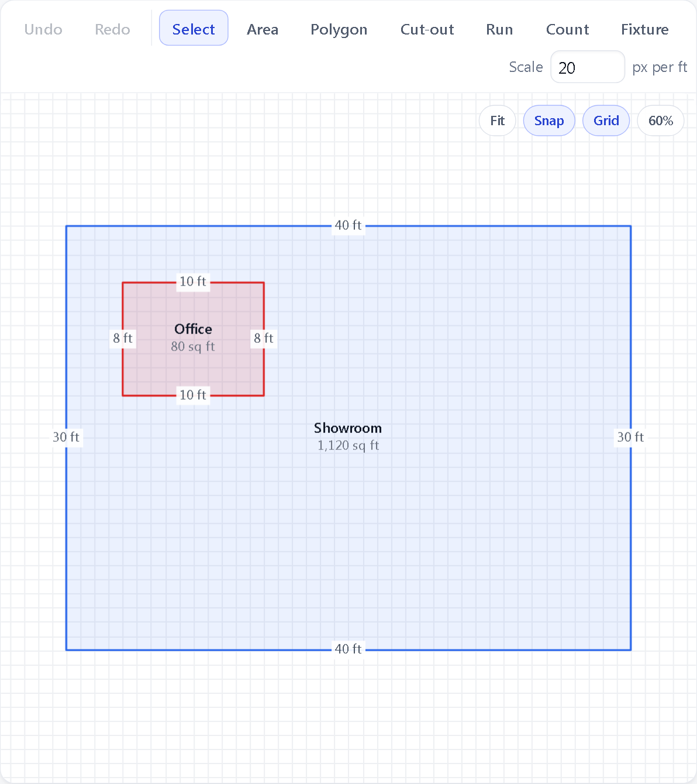Select the Area drawing tool
This screenshot has width=697, height=784.
tap(263, 29)
